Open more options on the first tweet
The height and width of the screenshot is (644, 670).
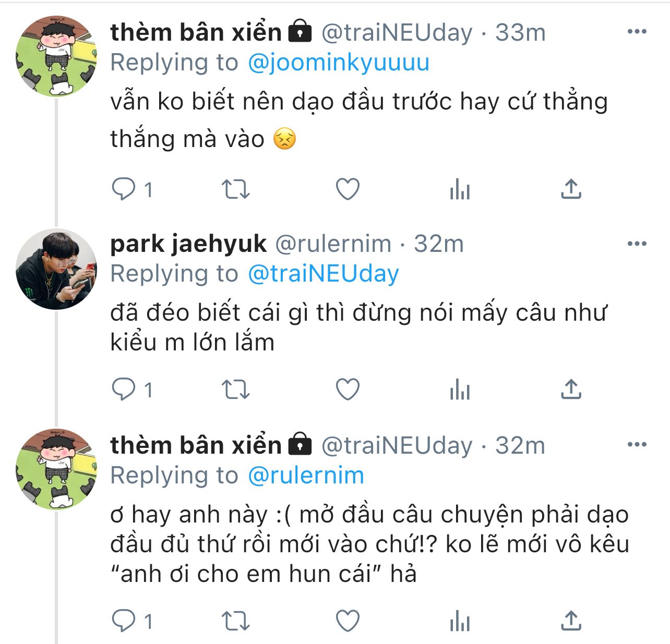click(x=637, y=32)
